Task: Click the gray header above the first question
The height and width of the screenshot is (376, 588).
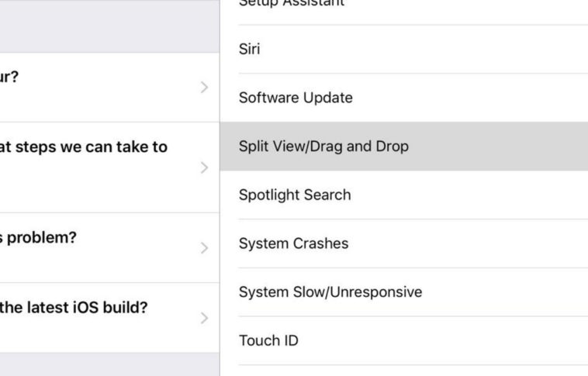Action: (x=109, y=28)
